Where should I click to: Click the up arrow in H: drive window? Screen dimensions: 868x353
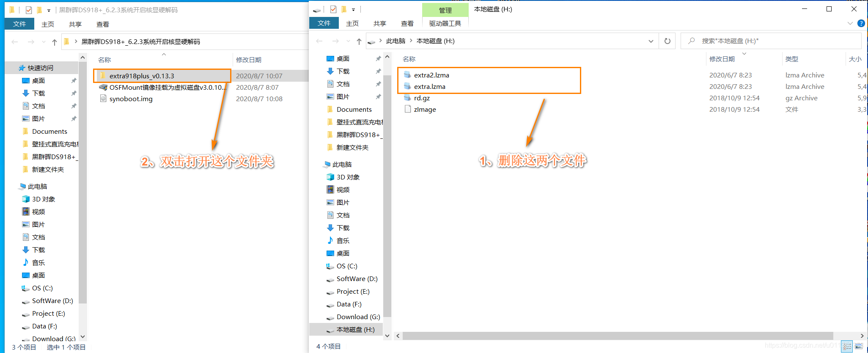[359, 41]
